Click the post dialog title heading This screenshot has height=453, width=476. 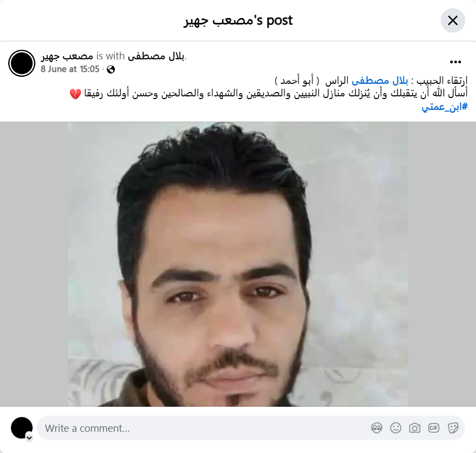tap(238, 21)
